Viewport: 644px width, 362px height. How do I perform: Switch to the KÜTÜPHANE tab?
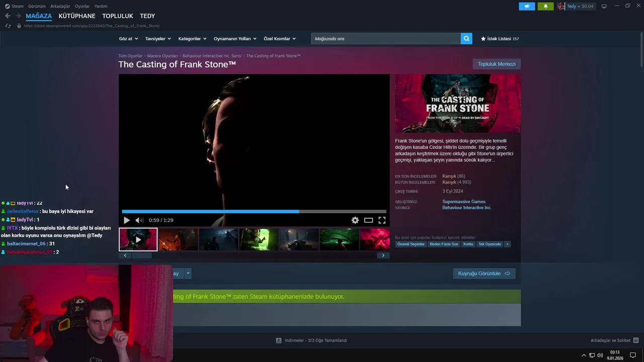click(x=77, y=16)
